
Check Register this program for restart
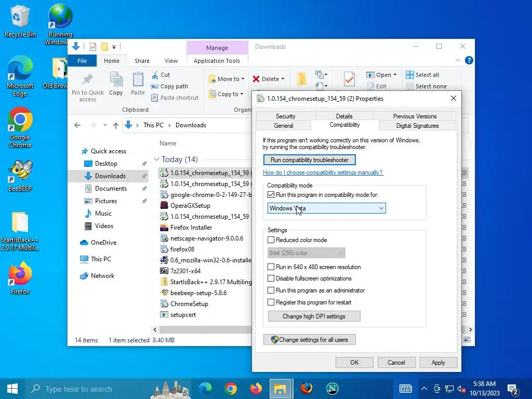pyautogui.click(x=271, y=302)
